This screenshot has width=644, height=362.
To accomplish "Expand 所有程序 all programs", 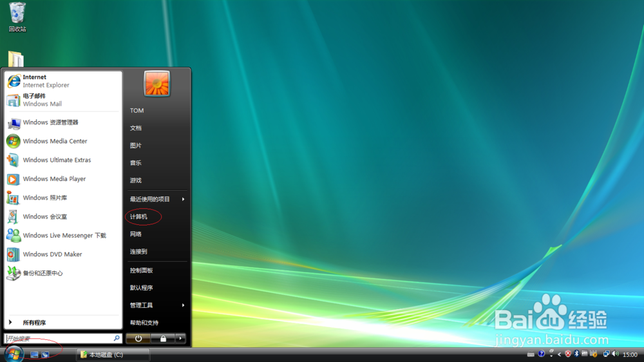I will coord(63,323).
